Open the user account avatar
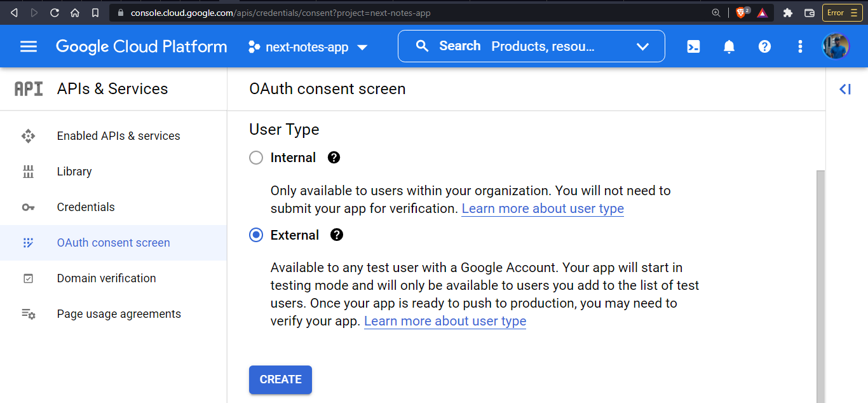The width and height of the screenshot is (868, 403). tap(836, 46)
